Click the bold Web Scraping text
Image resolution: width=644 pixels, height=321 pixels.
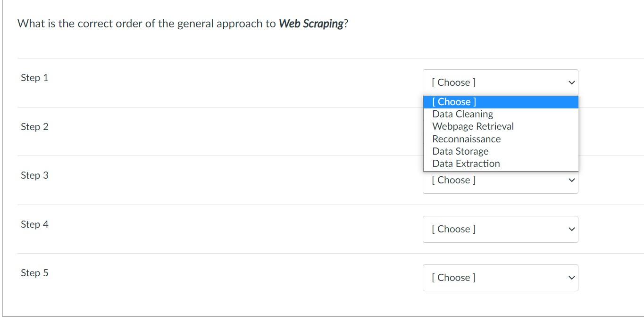coord(311,24)
